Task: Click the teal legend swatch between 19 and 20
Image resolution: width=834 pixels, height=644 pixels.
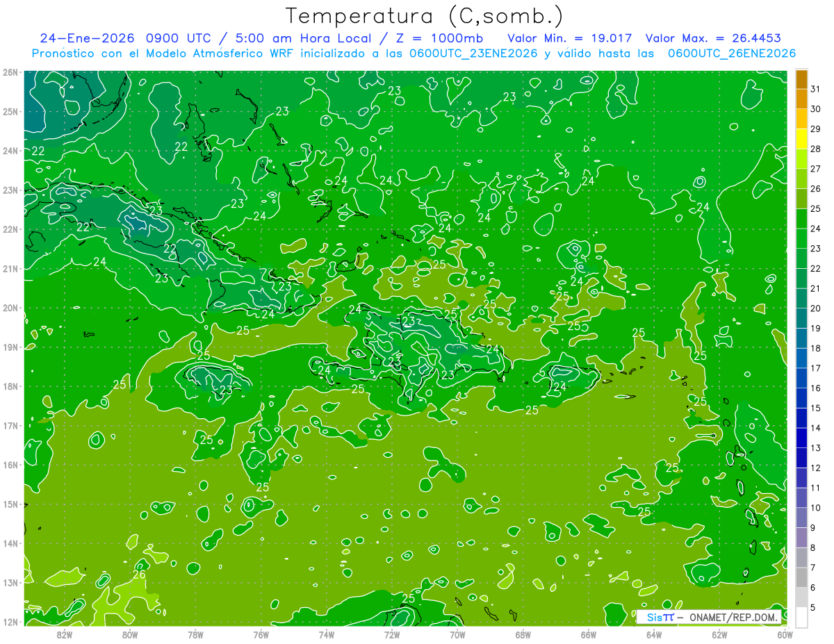Action: [x=801, y=318]
